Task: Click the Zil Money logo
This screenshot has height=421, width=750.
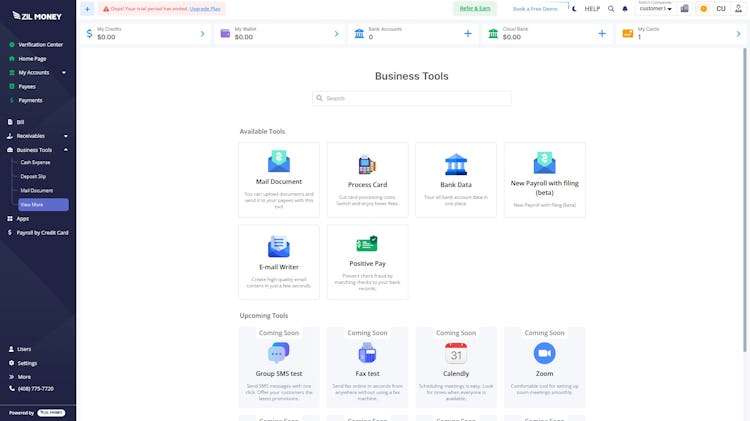Action: (x=37, y=16)
